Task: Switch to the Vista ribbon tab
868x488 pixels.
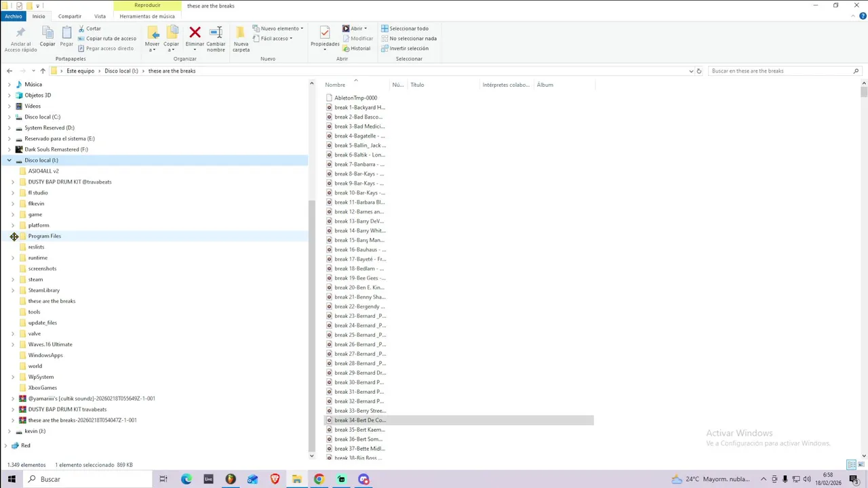Action: coord(100,16)
